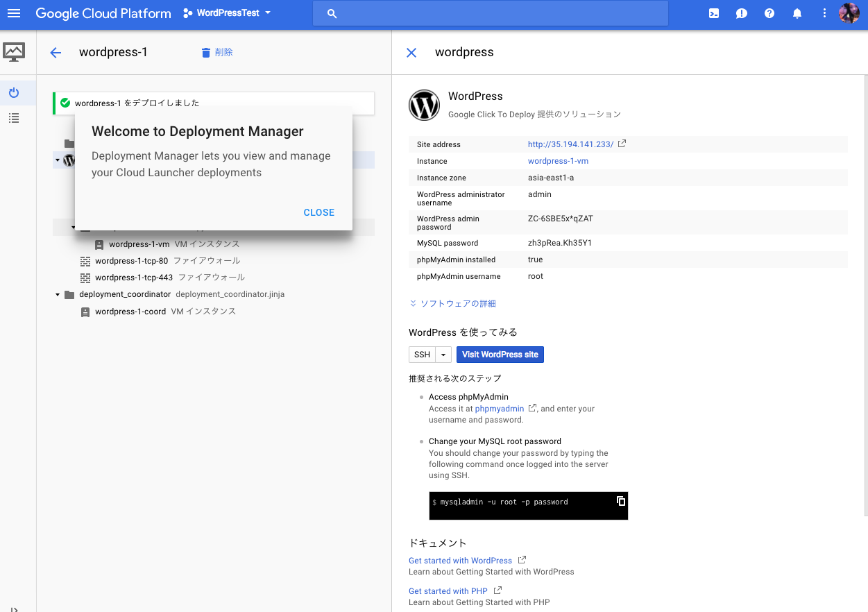Close the wordpress details panel with the X
This screenshot has width=868, height=612.
pos(411,53)
